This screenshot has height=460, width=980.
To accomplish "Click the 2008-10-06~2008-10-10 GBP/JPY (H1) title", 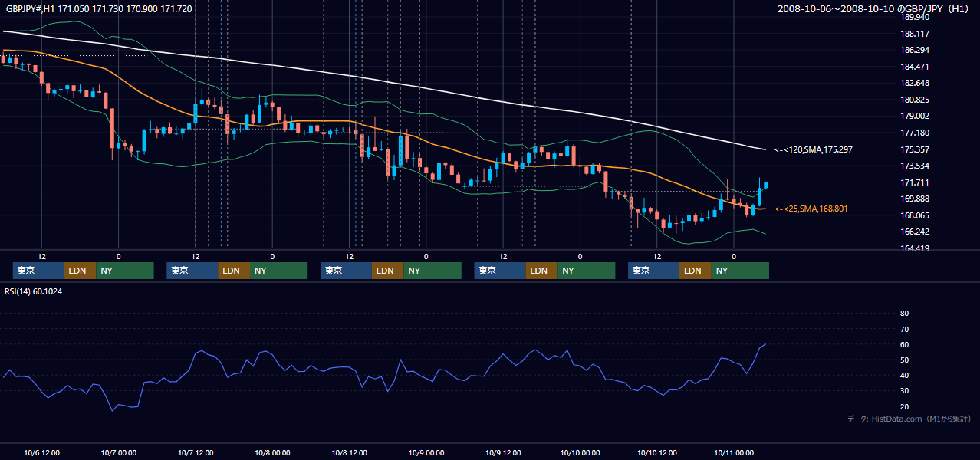I will coord(875,8).
